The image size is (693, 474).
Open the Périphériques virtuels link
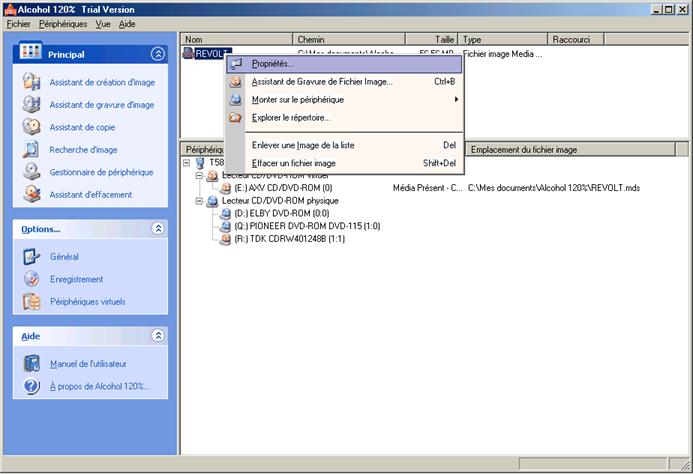88,302
